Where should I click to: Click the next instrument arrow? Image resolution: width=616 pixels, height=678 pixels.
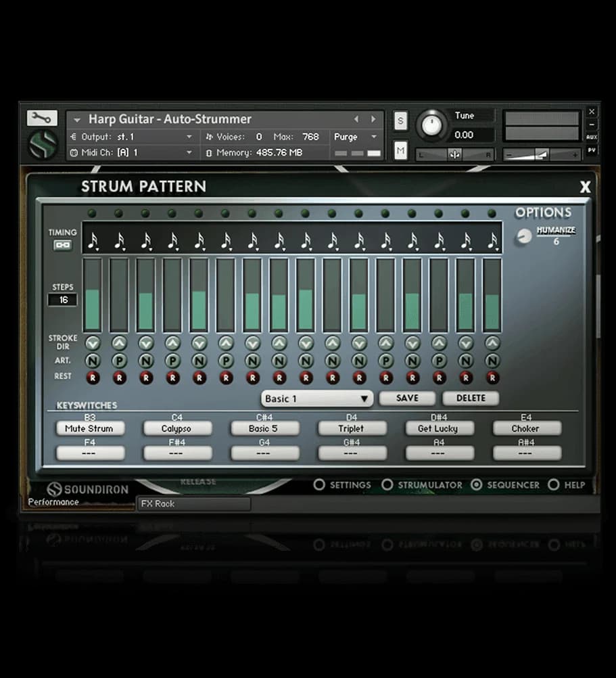tap(373, 119)
